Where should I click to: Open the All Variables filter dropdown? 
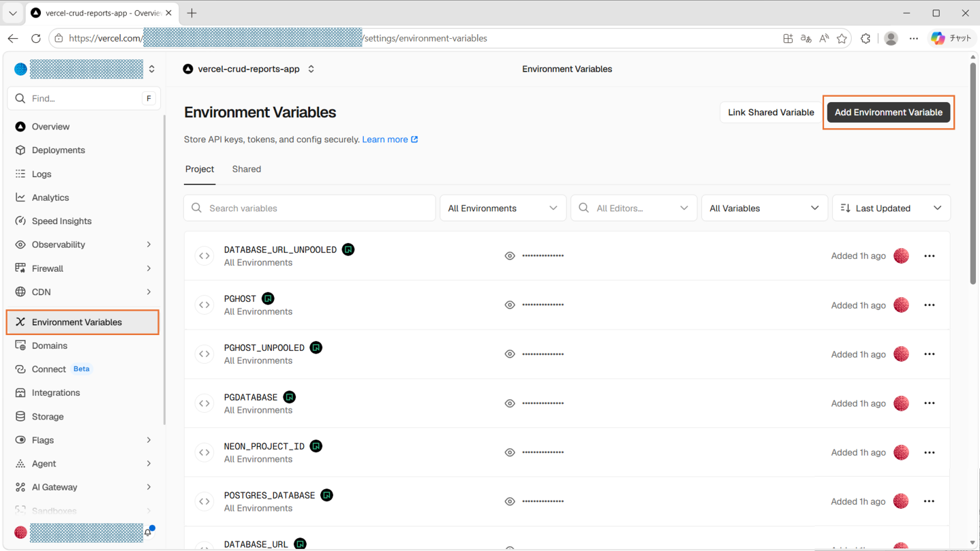(765, 208)
